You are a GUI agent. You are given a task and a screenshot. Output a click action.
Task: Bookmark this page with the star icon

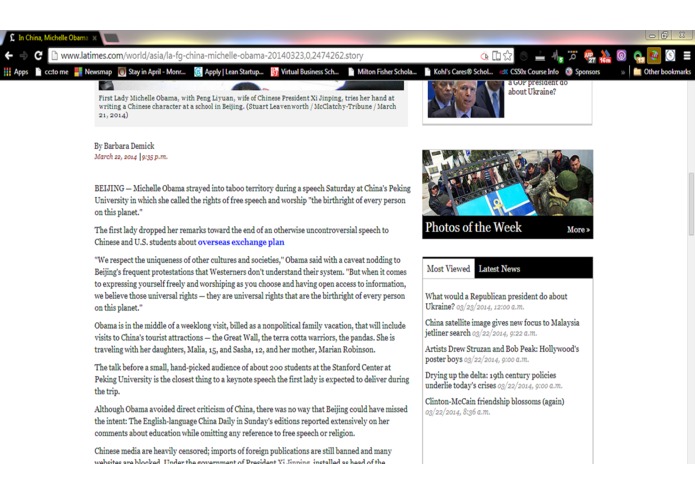click(x=508, y=56)
